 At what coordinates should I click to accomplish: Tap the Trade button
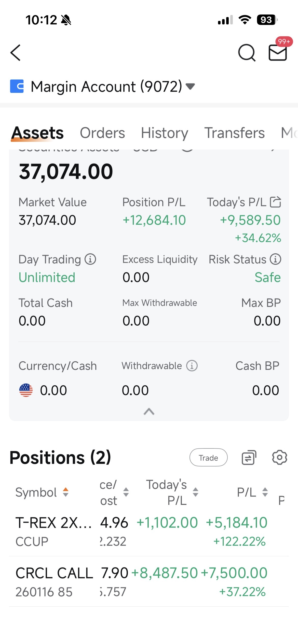(208, 458)
